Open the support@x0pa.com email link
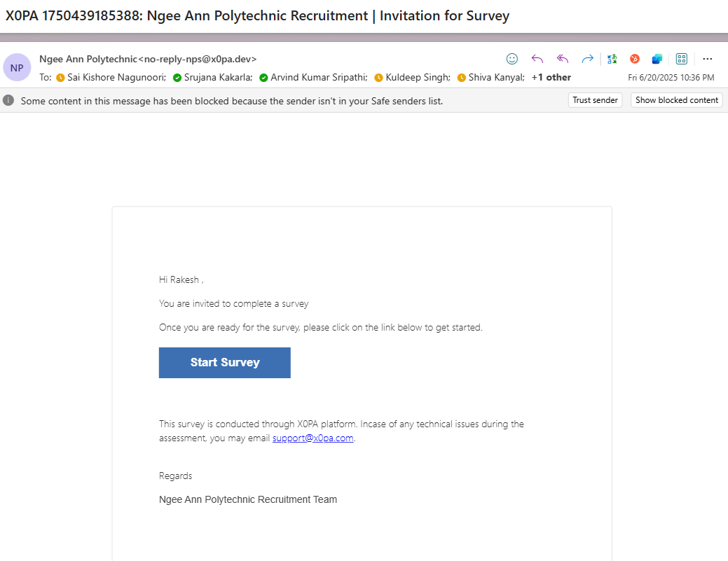The height and width of the screenshot is (561, 728). (313, 438)
